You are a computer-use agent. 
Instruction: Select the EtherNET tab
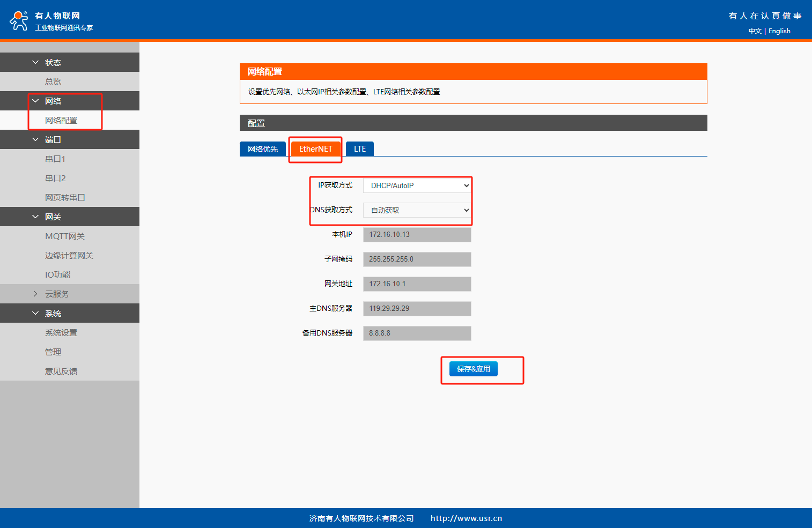[315, 149]
